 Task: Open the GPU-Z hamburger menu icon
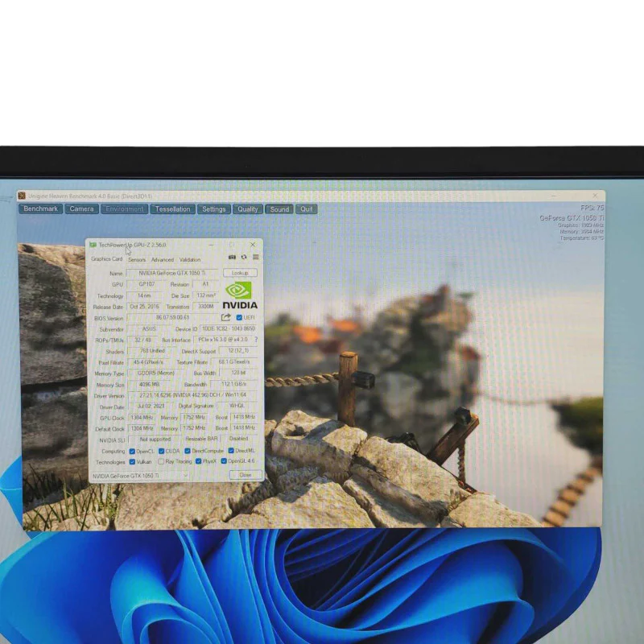click(255, 257)
